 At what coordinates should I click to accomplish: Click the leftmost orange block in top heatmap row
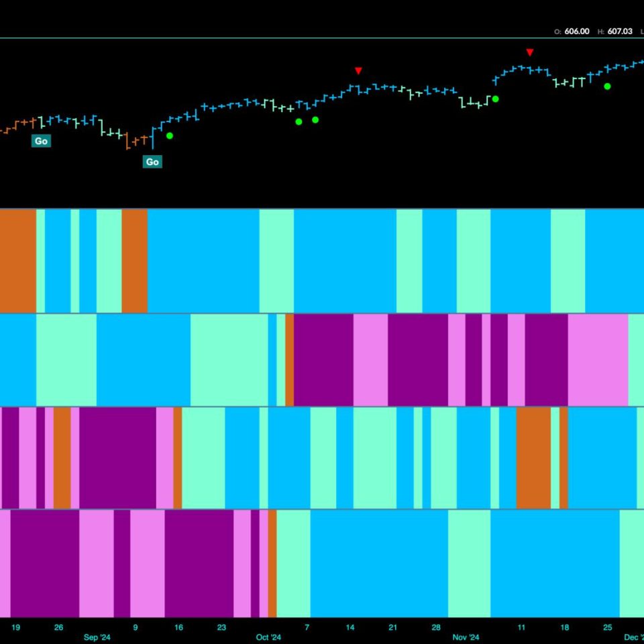(x=17, y=260)
